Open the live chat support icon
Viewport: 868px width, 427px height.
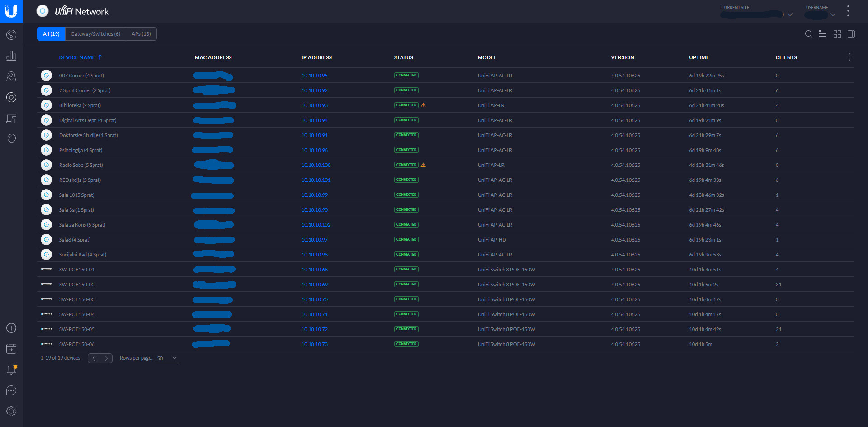[x=11, y=390]
